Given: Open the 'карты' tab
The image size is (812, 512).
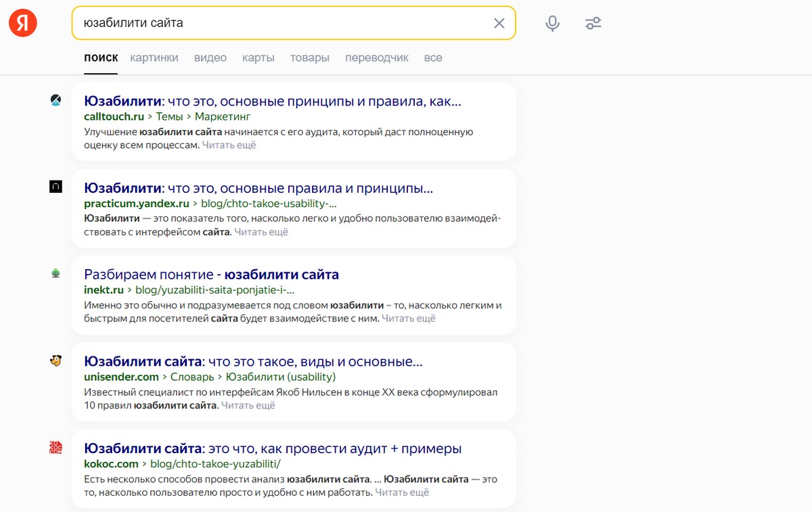Looking at the screenshot, I should [x=258, y=57].
